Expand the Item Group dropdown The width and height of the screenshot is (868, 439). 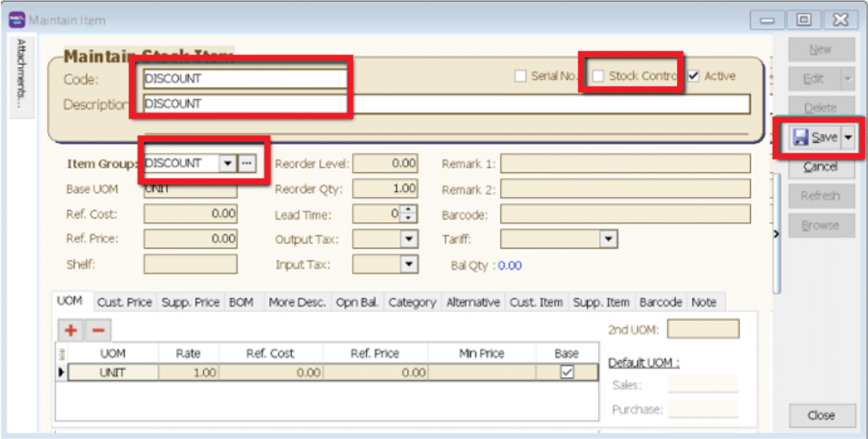tap(227, 163)
